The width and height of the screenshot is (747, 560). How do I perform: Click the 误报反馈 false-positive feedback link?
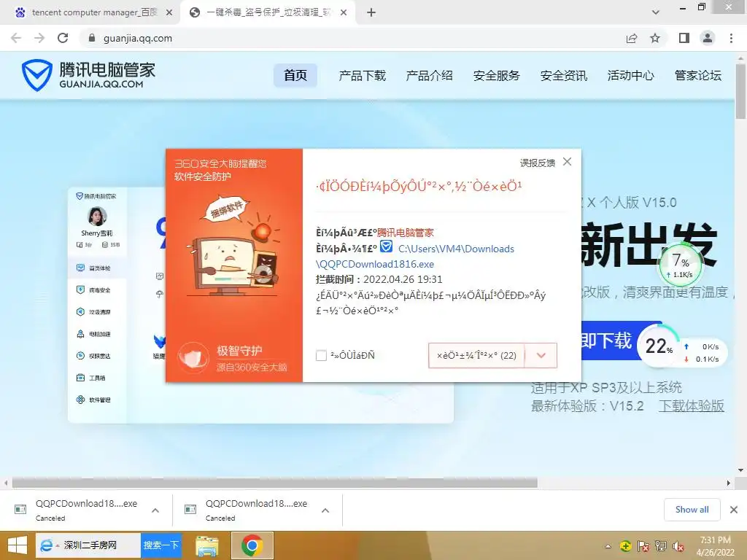pos(538,163)
